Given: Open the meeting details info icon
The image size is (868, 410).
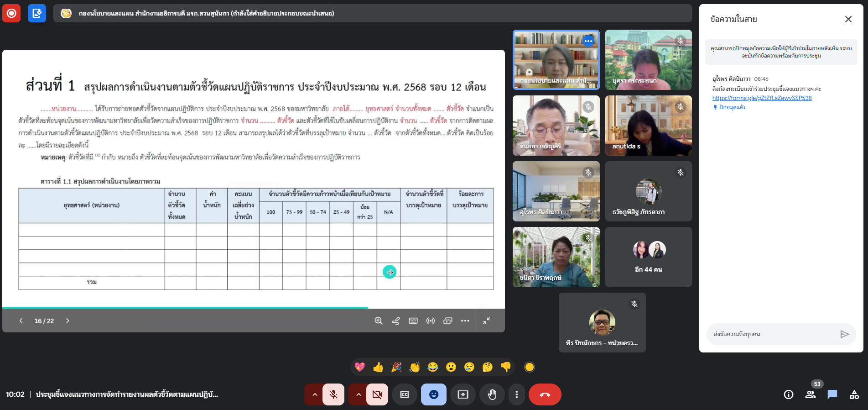Looking at the screenshot, I should point(788,394).
